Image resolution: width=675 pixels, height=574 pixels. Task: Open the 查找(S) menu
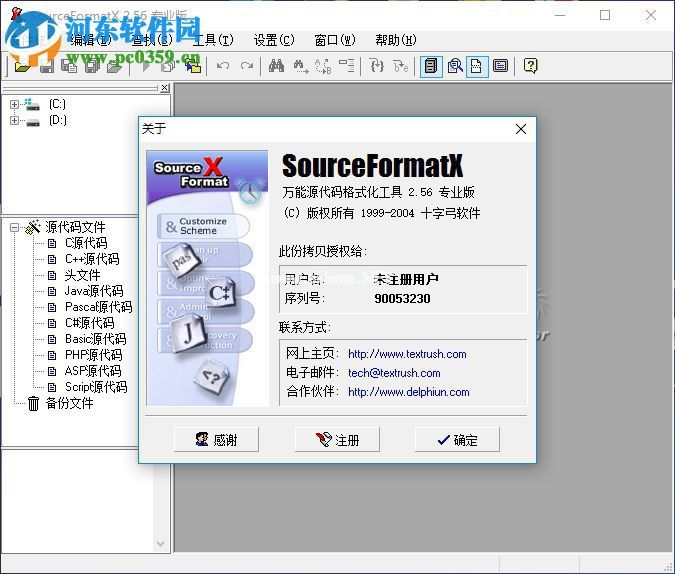(x=152, y=40)
